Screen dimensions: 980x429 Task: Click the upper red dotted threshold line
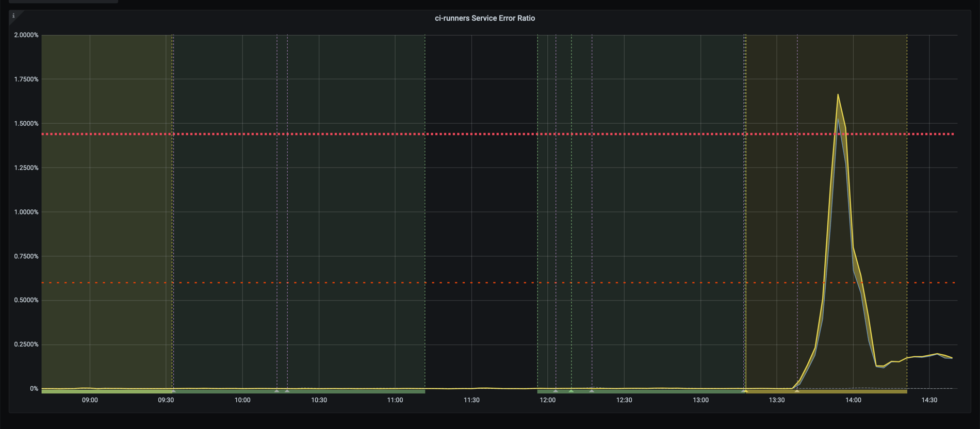[361, 134]
